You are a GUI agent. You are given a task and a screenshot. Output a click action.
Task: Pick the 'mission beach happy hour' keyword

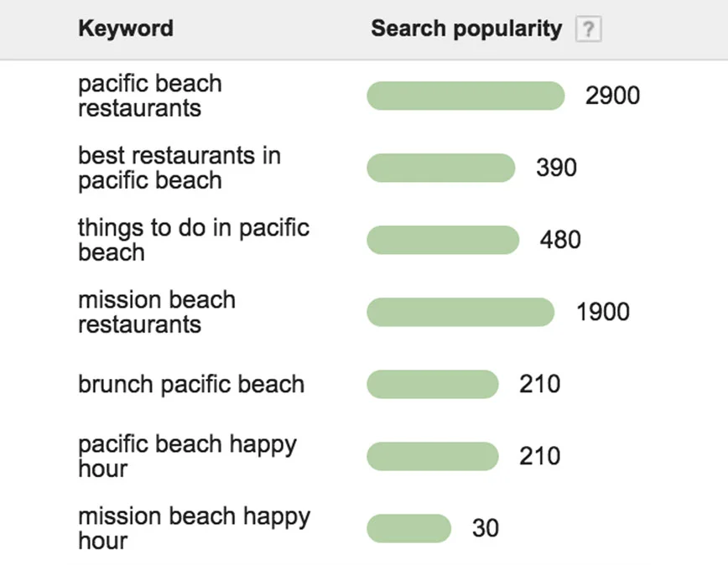click(194, 528)
